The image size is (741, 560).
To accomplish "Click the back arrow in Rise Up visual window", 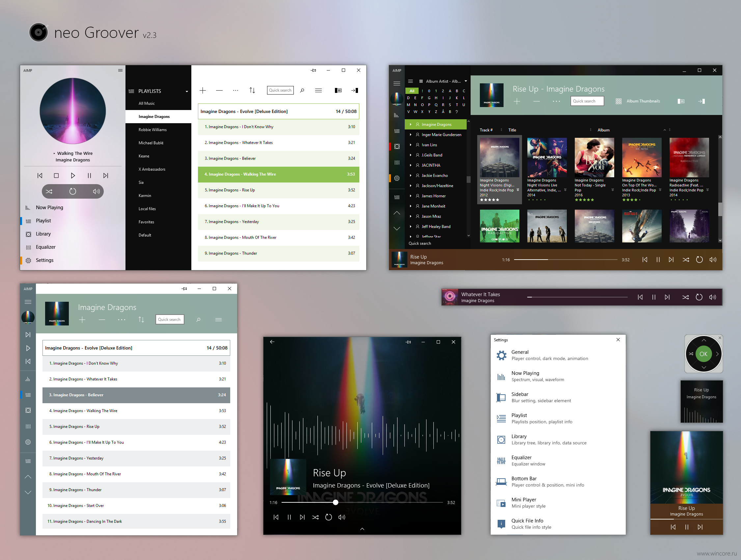I will coord(272,342).
